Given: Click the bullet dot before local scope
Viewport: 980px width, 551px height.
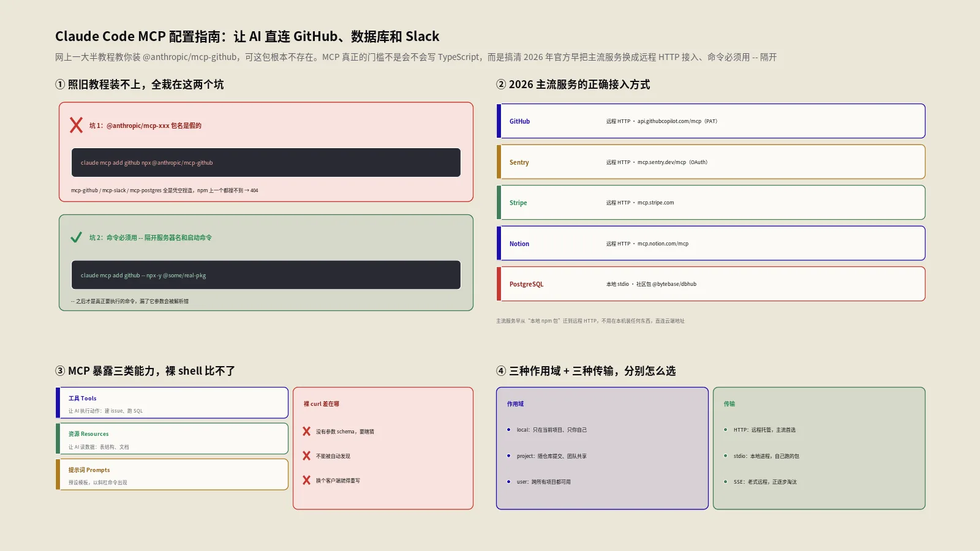Looking at the screenshot, I should coord(509,430).
